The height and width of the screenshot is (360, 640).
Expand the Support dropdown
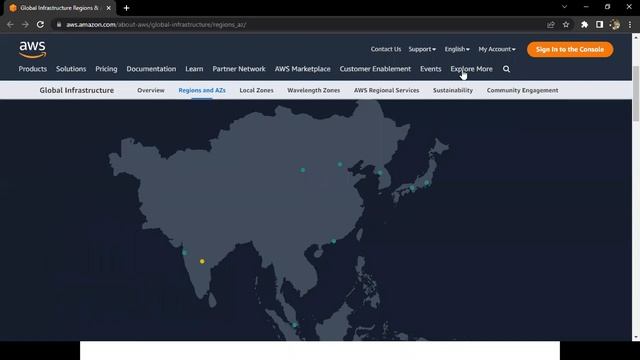422,49
